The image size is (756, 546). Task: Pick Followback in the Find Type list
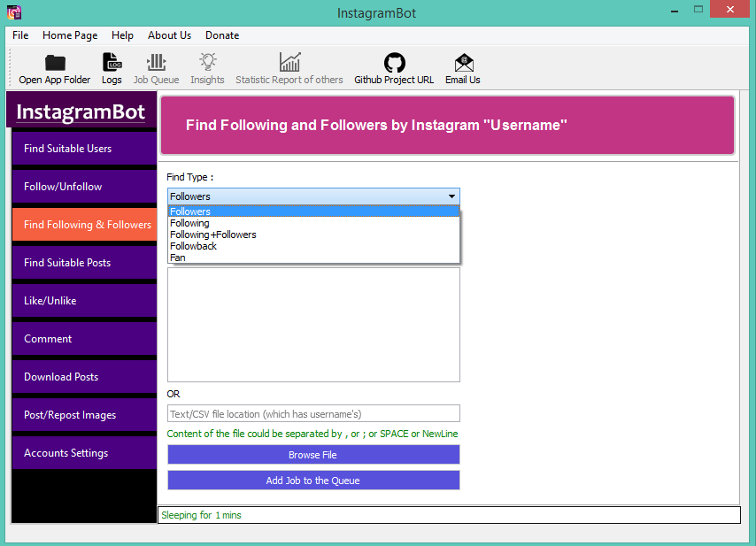(193, 247)
